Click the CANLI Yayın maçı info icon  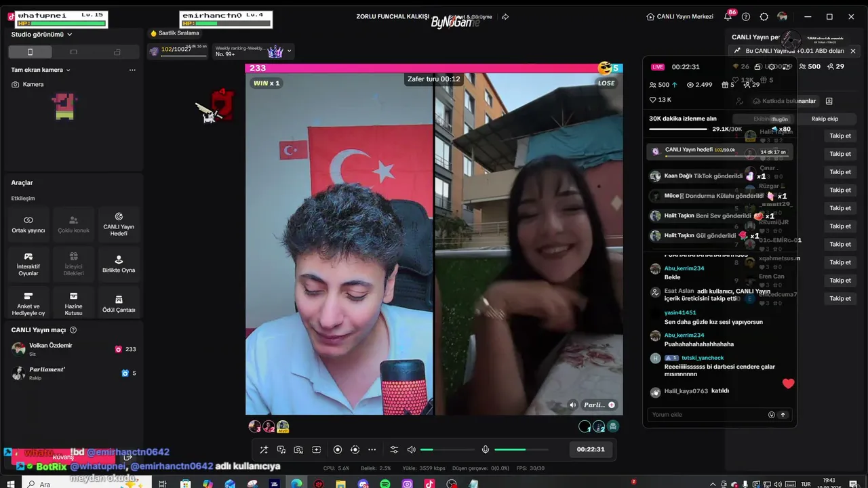[73, 330]
